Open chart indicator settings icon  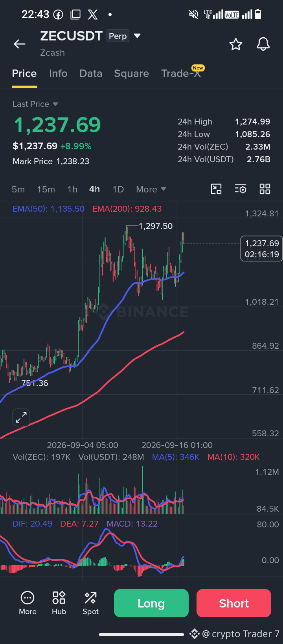coord(241,189)
